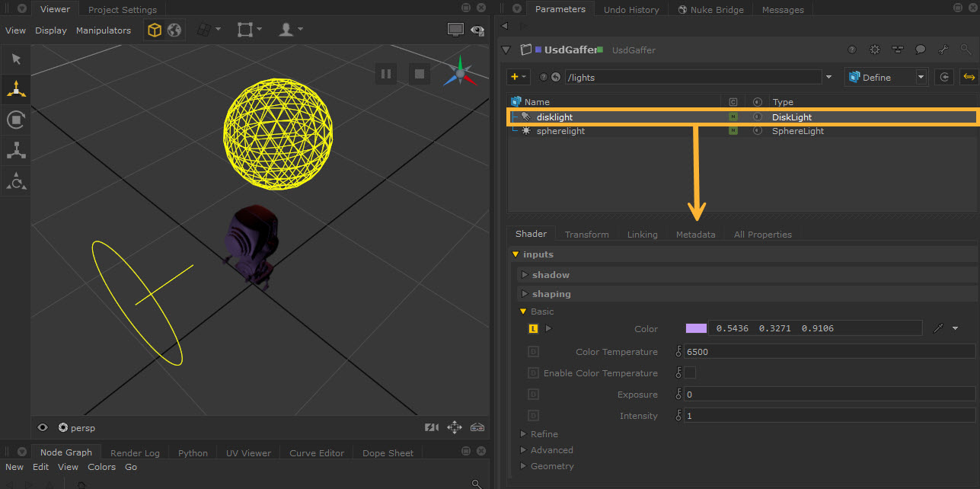The width and height of the screenshot is (980, 489).
Task: Click the wrench icon on UsdGaffer node
Action: (x=943, y=50)
